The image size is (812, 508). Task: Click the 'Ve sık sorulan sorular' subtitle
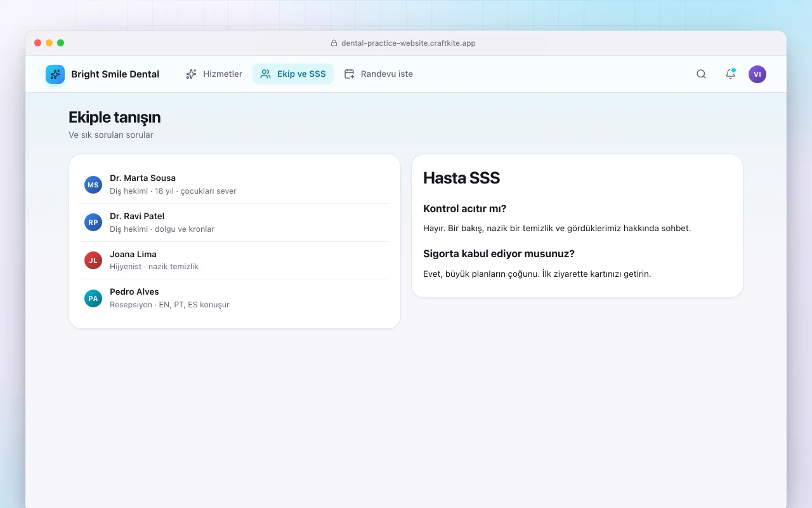point(111,135)
